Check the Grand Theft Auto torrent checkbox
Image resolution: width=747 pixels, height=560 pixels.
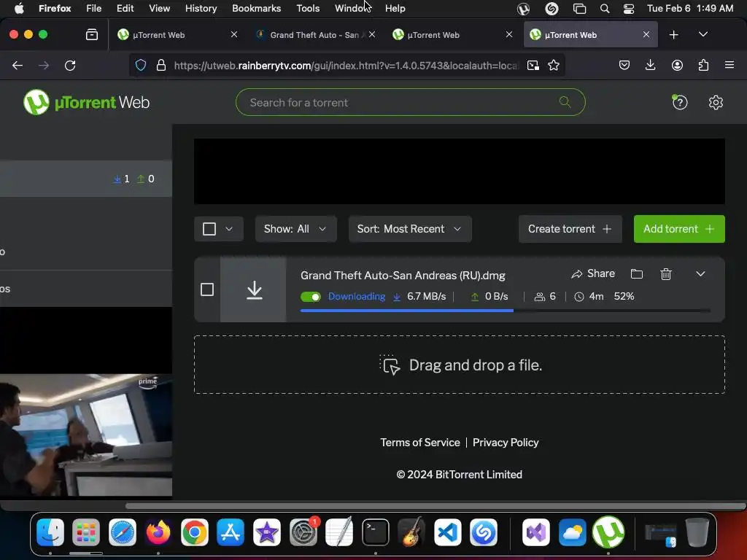tap(206, 289)
